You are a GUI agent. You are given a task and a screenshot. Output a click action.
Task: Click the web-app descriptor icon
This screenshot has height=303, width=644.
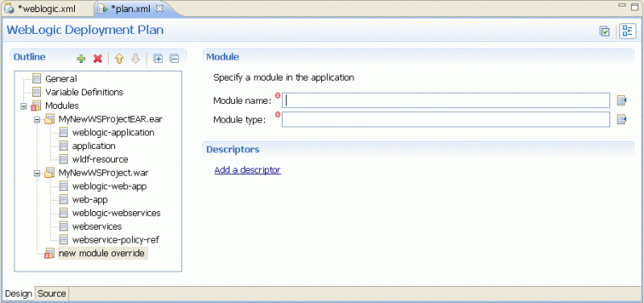(64, 200)
